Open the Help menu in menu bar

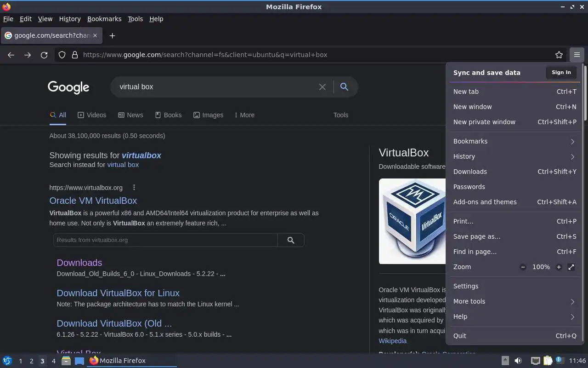tap(156, 19)
